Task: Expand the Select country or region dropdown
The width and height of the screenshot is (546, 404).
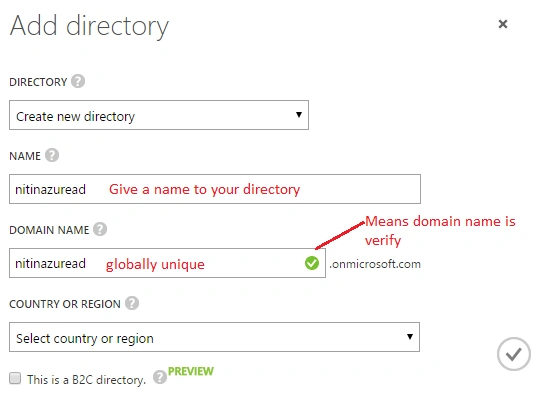Action: [214, 337]
